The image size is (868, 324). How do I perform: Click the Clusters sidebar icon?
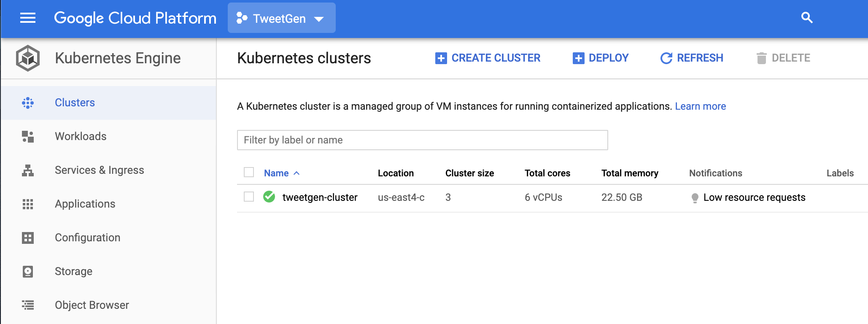pos(28,103)
